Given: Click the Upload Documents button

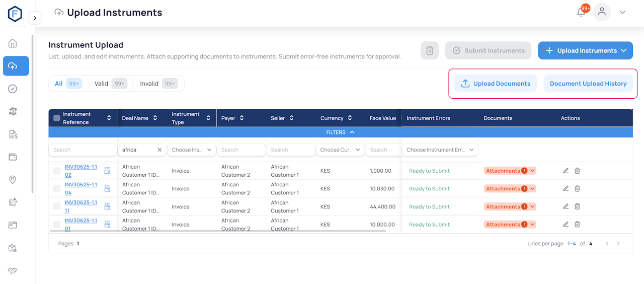Looking at the screenshot, I should coord(495,84).
